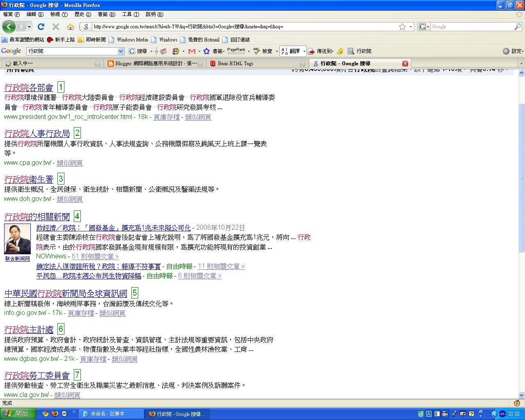This screenshot has height=420, width=525.
Task: Open the 行政院衛生署 result link
Action: click(29, 180)
